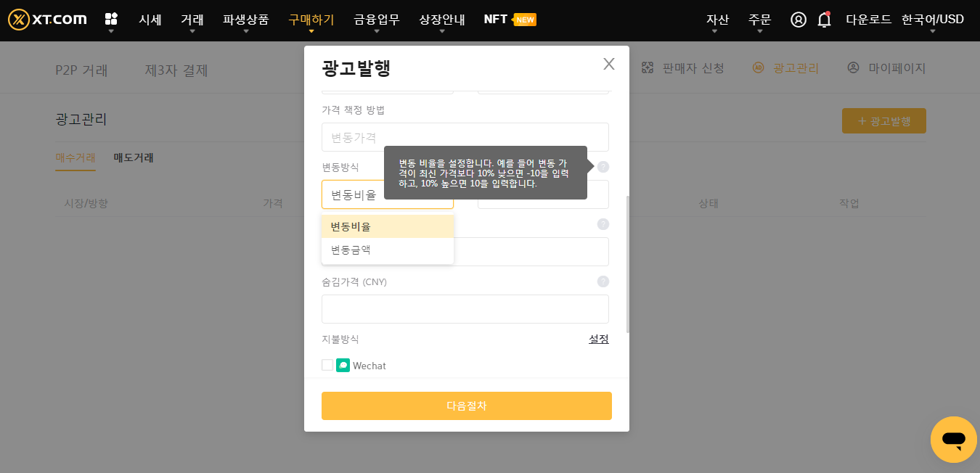Select the 제3자 결제 tab
Image resolution: width=980 pixels, height=473 pixels.
tap(176, 70)
